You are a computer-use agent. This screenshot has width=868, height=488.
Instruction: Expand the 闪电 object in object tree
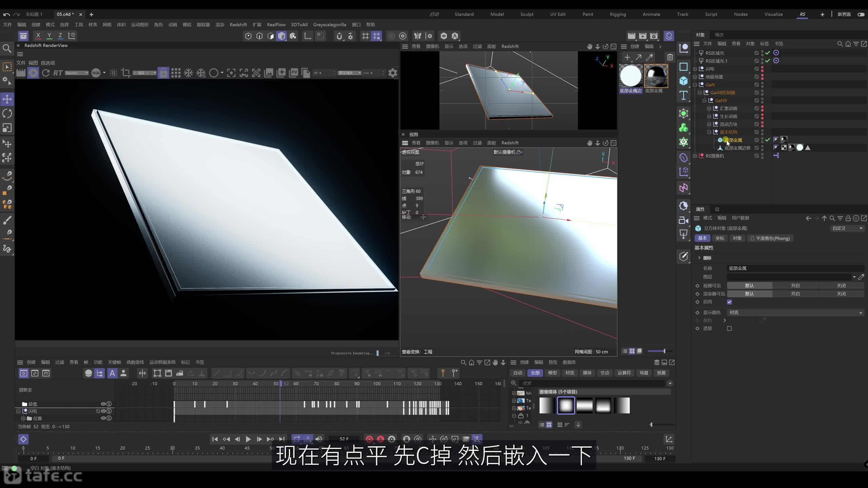(695, 69)
